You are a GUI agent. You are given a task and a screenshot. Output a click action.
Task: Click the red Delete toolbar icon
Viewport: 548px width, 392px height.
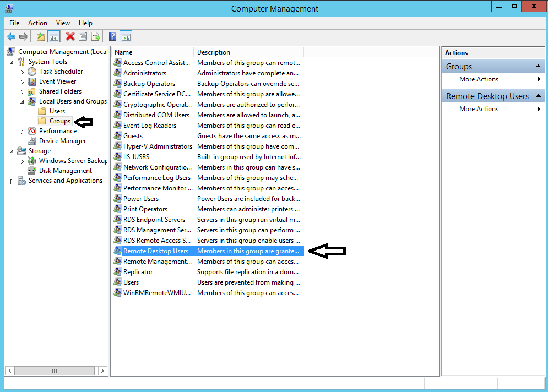tap(70, 36)
